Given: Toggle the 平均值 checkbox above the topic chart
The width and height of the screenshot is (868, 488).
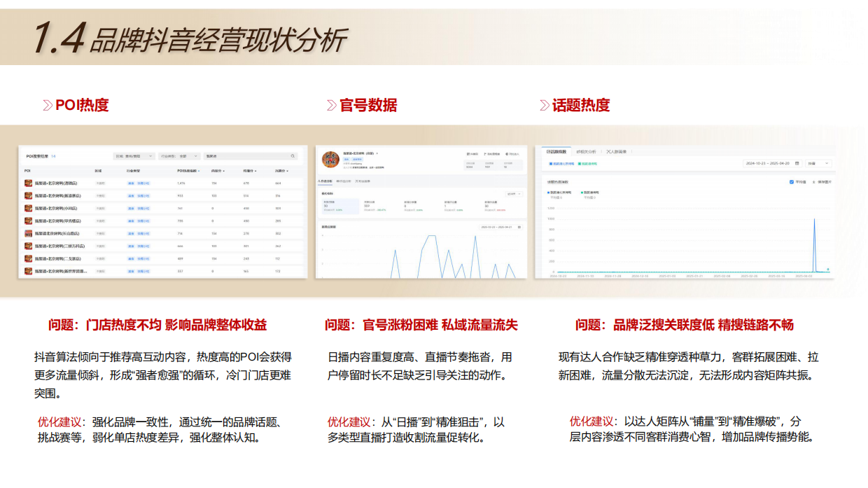Looking at the screenshot, I should [792, 182].
